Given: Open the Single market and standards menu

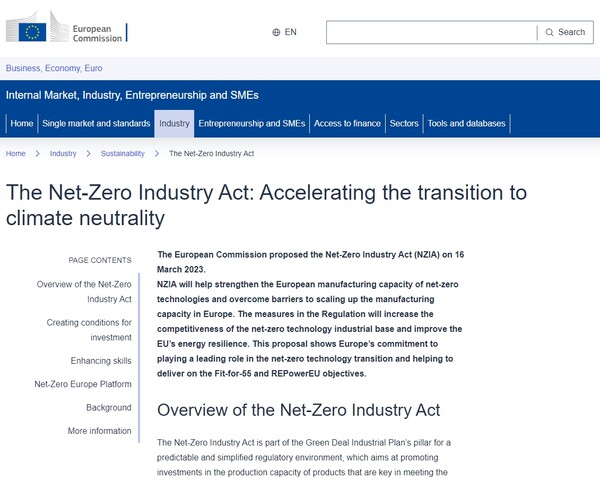Looking at the screenshot, I should (x=96, y=124).
